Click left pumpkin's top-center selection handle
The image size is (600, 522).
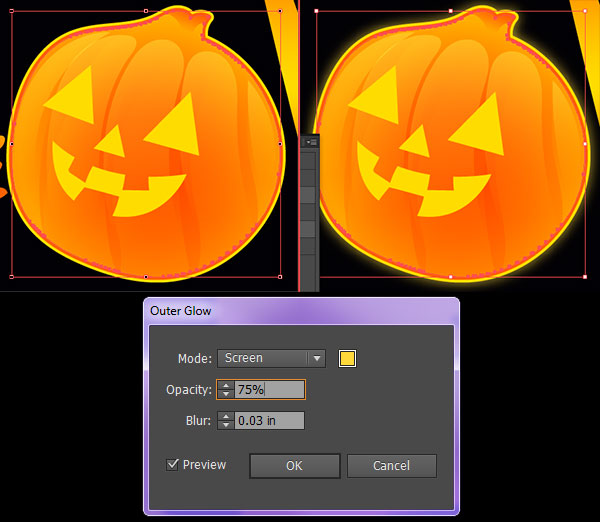146,11
